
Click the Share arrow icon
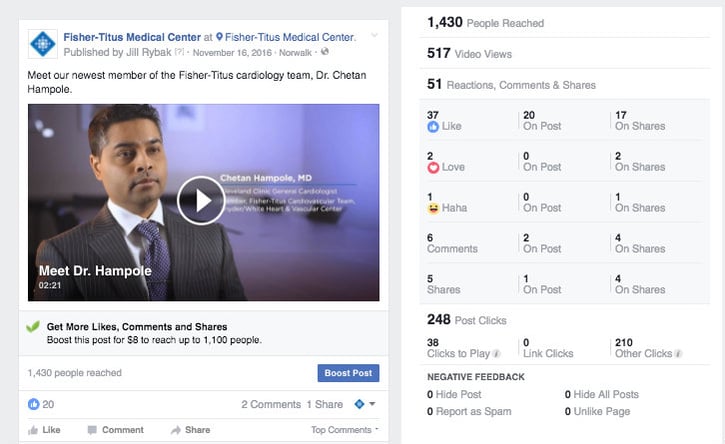click(176, 430)
